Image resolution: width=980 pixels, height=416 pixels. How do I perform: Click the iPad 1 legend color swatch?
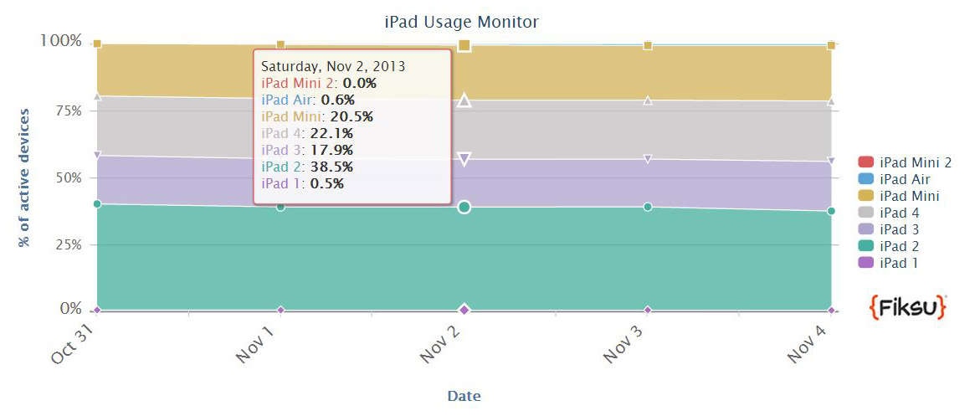[866, 263]
